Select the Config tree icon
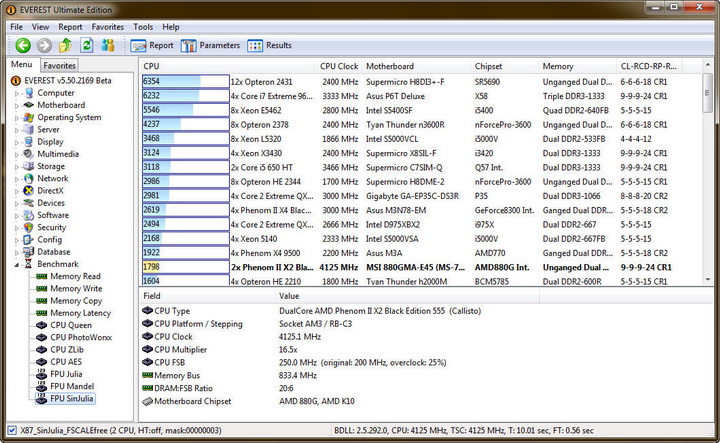 coord(29,240)
